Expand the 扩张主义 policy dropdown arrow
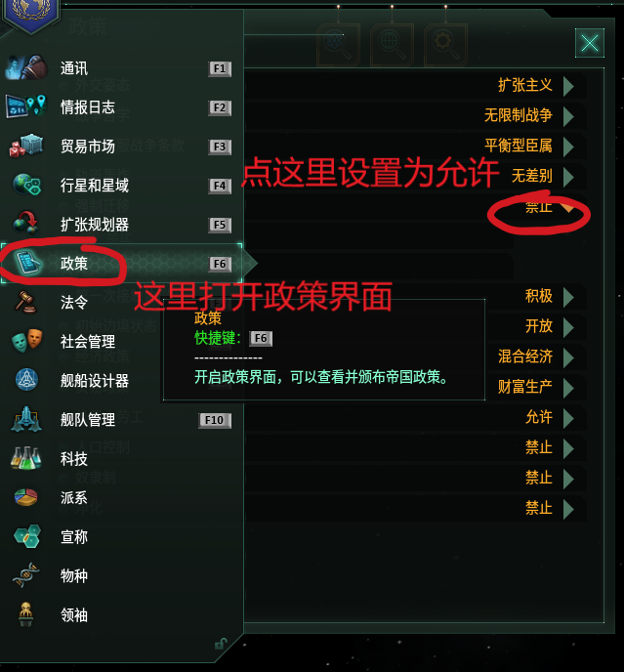 tap(568, 86)
